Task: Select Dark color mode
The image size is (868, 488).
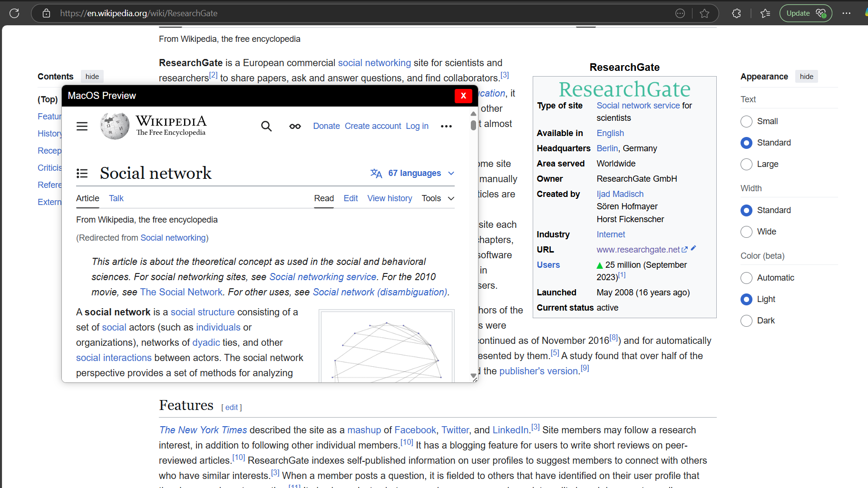Action: click(x=746, y=321)
